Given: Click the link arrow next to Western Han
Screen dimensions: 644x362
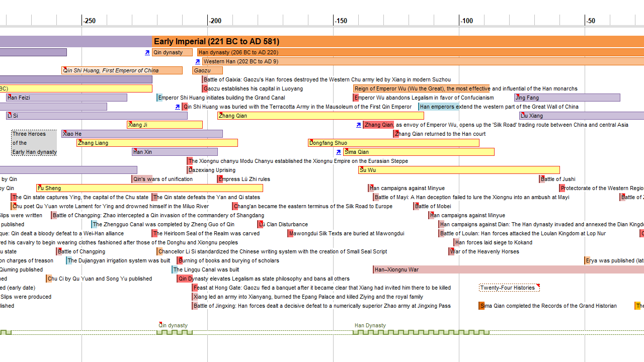Looking at the screenshot, I should click(x=197, y=61).
